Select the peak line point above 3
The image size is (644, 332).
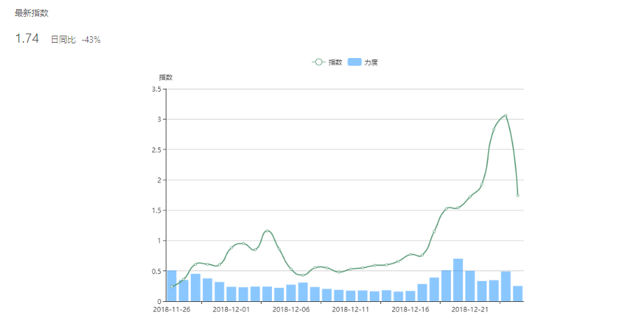(x=506, y=115)
